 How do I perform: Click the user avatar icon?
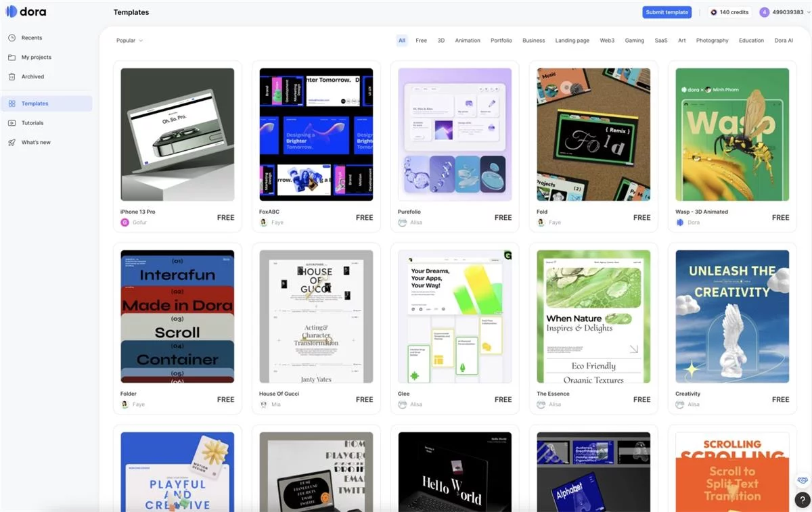pos(765,12)
